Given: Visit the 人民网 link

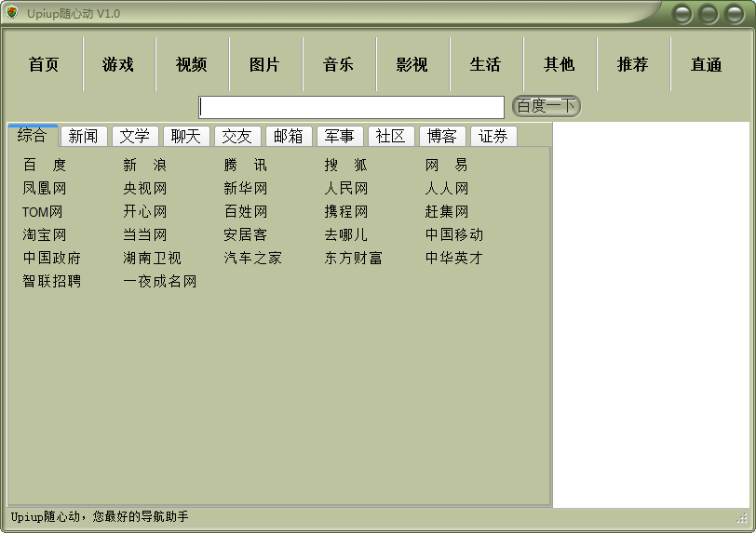Looking at the screenshot, I should (345, 188).
